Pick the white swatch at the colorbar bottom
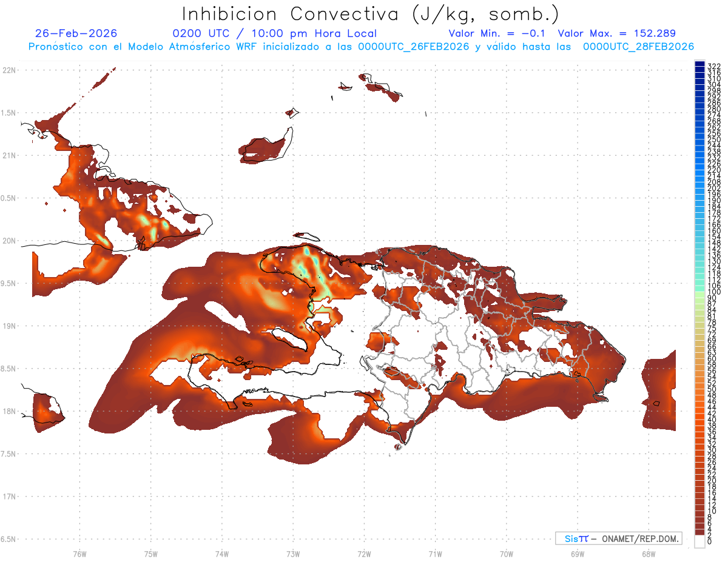The image size is (728, 562). tap(699, 542)
